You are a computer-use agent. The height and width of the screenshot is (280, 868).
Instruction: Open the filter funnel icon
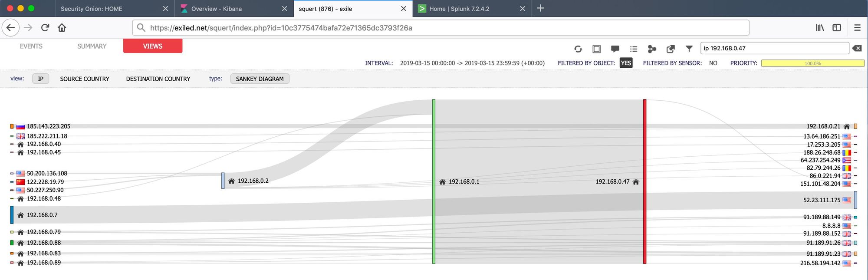pos(689,49)
